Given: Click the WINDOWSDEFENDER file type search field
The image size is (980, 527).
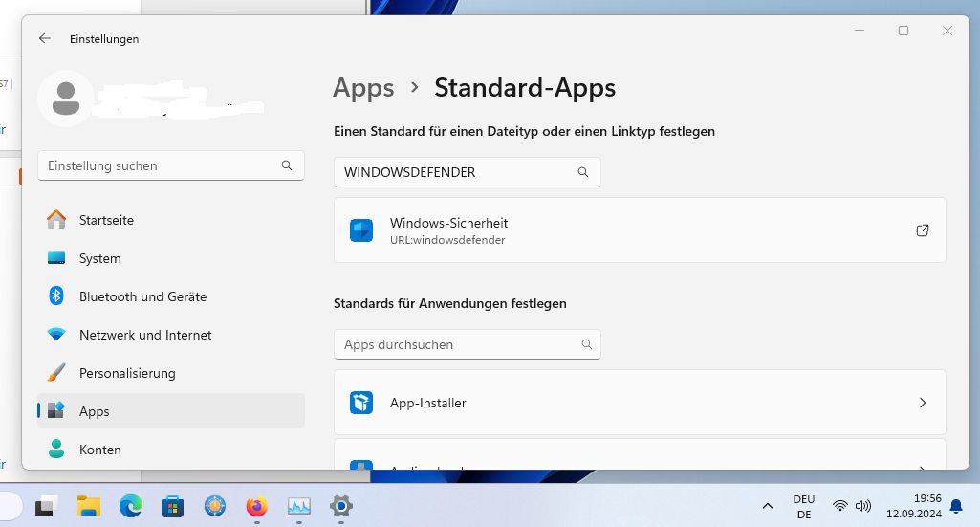Looking at the screenshot, I should pos(467,172).
